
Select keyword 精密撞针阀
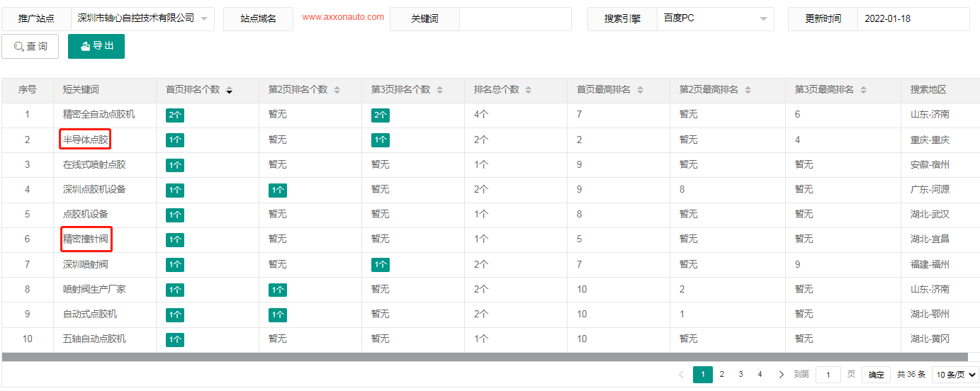(86, 239)
